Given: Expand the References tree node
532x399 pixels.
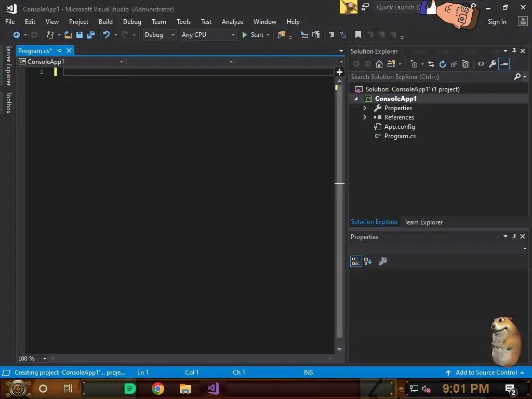Looking at the screenshot, I should tap(365, 117).
